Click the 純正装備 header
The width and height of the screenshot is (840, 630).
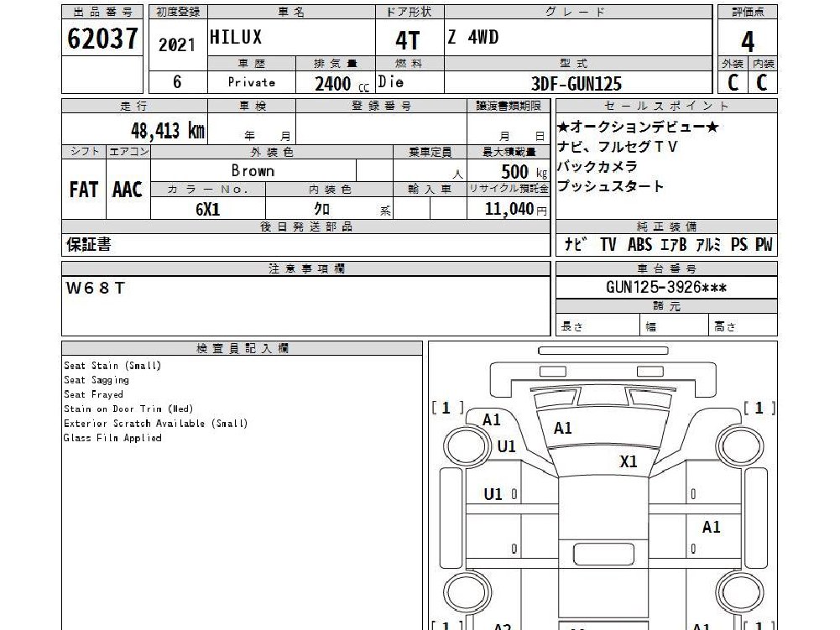point(666,226)
